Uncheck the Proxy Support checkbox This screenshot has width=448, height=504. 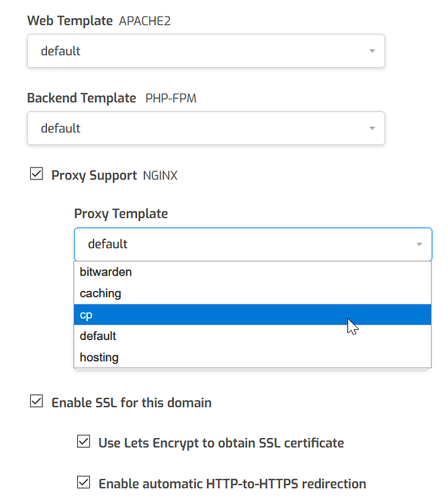tap(36, 174)
